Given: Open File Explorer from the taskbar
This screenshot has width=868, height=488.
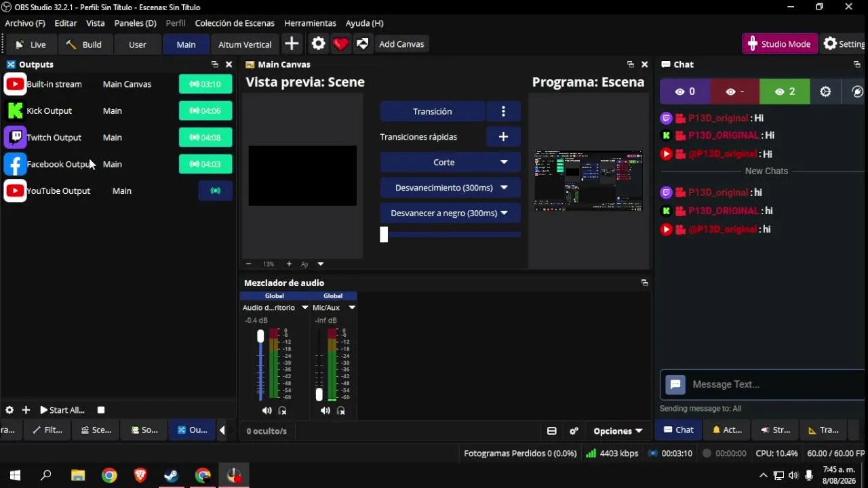Looking at the screenshot, I should pos(78,475).
